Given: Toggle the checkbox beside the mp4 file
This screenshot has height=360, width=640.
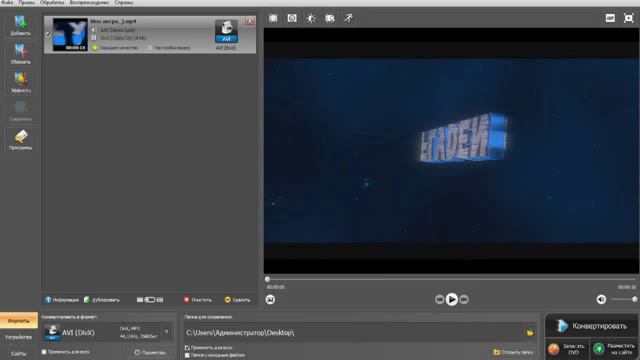Looking at the screenshot, I should pyautogui.click(x=48, y=35).
